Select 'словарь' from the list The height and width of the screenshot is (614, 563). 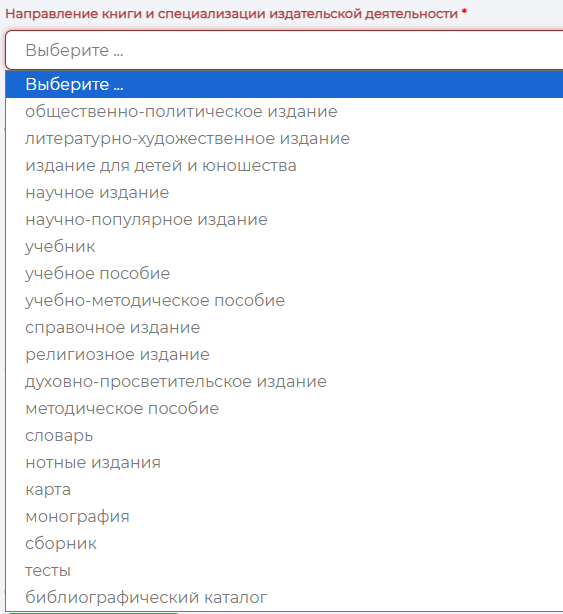284,436
